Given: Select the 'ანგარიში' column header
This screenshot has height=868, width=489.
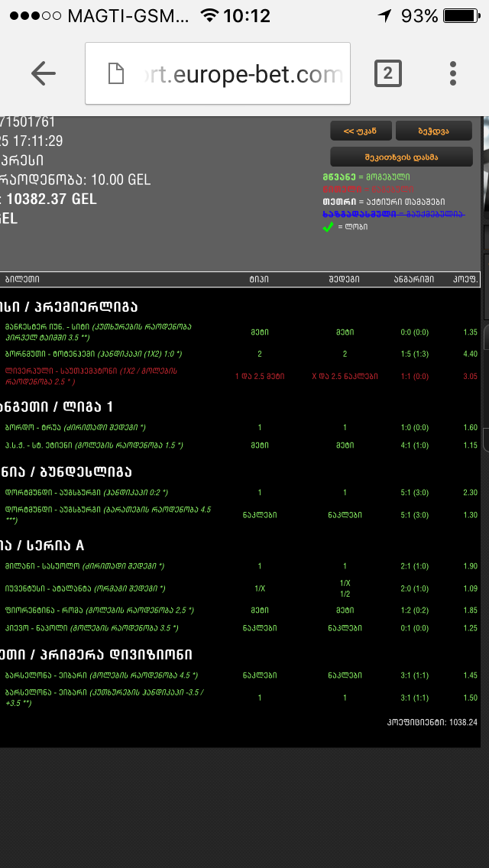Looking at the screenshot, I should pyautogui.click(x=413, y=280).
